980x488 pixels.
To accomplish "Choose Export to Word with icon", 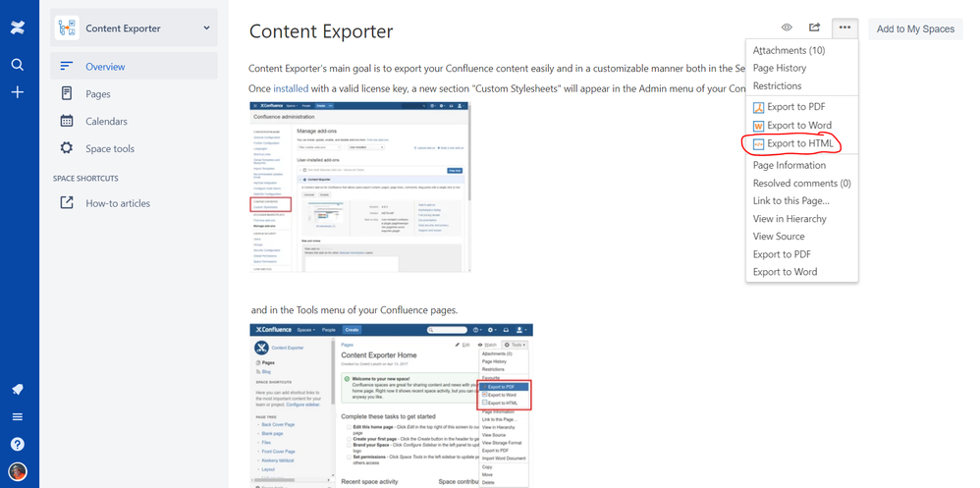I will 802,125.
